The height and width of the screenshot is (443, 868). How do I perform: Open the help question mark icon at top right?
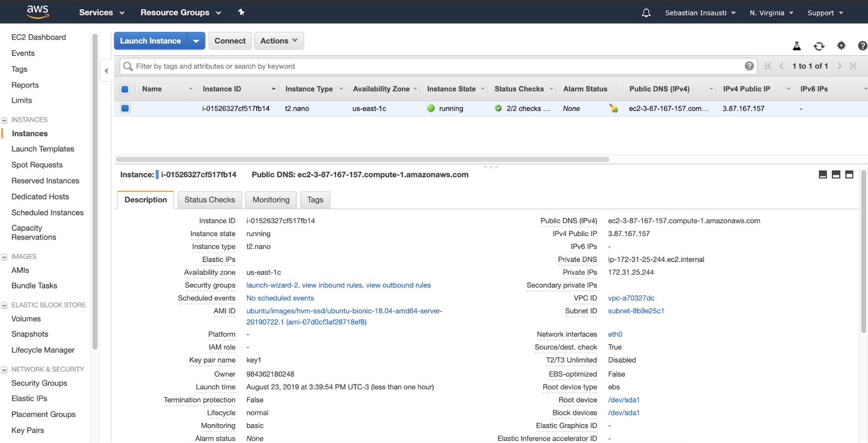pos(862,46)
